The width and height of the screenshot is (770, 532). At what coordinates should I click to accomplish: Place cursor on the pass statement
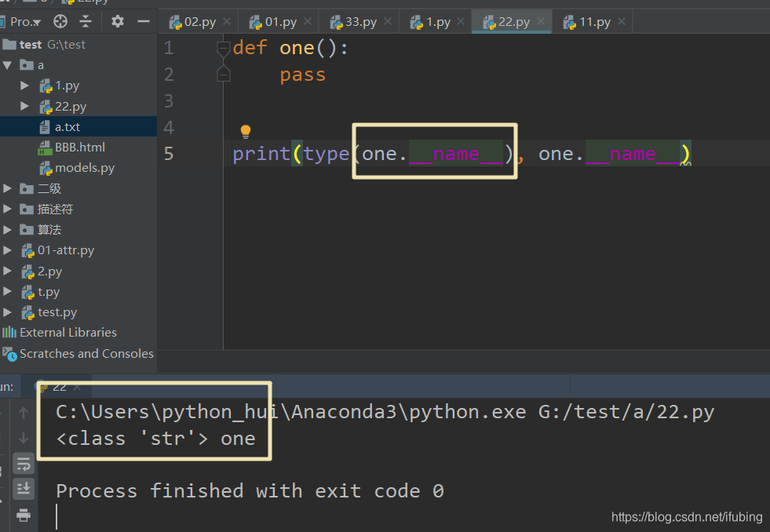click(302, 75)
